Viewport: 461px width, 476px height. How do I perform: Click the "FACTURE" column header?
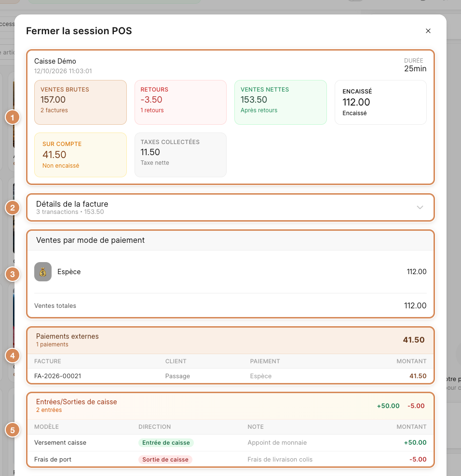pos(48,361)
